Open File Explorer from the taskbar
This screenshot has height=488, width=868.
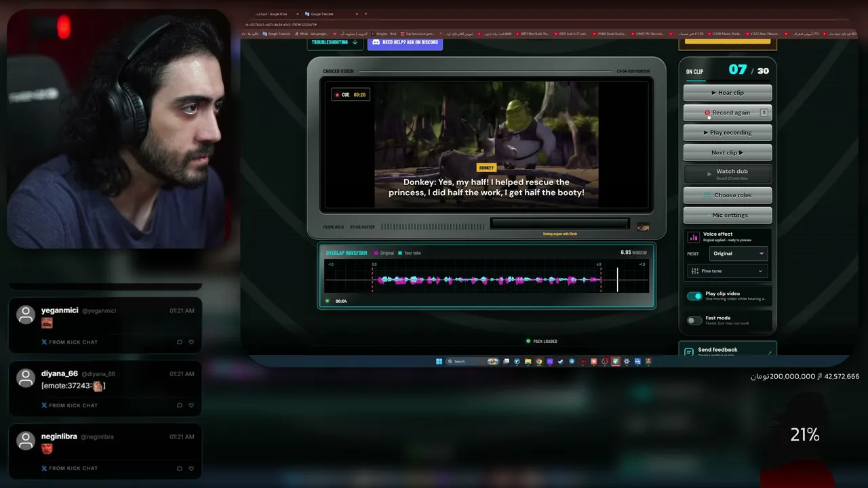tap(528, 361)
